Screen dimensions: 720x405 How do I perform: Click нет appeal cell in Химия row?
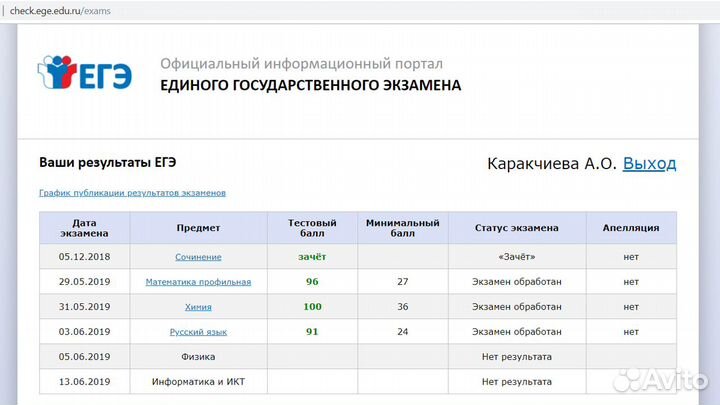631,306
